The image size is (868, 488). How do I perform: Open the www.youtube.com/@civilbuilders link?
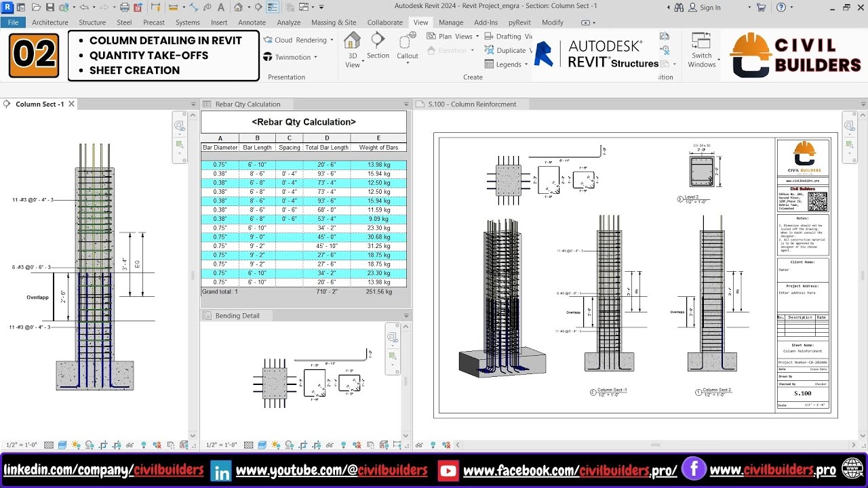tap(332, 470)
